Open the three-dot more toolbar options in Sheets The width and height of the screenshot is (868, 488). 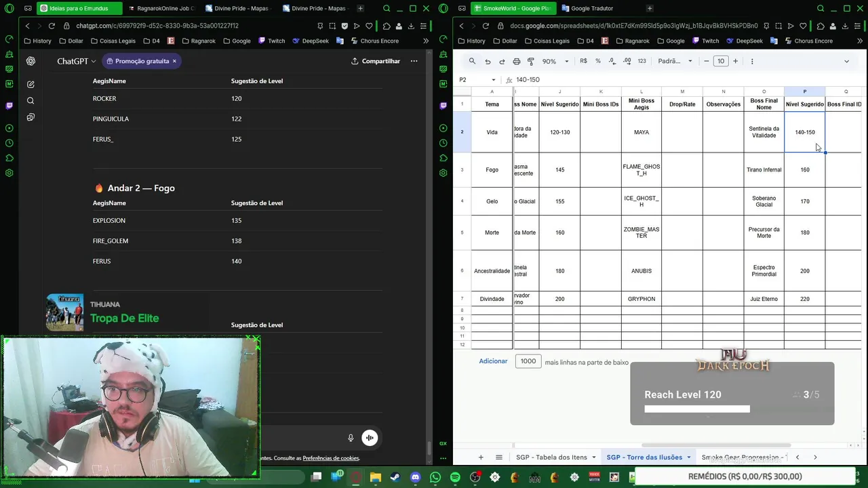[x=752, y=61]
